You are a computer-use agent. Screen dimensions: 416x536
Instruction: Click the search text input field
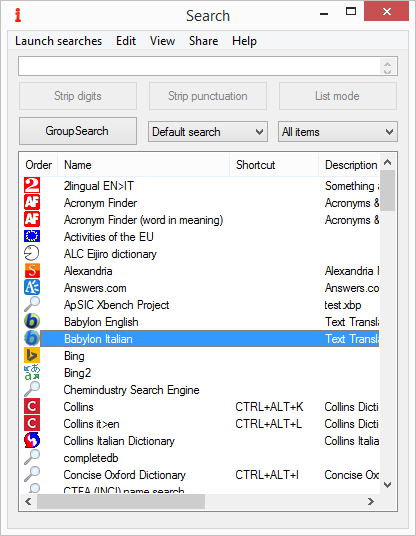click(x=199, y=66)
